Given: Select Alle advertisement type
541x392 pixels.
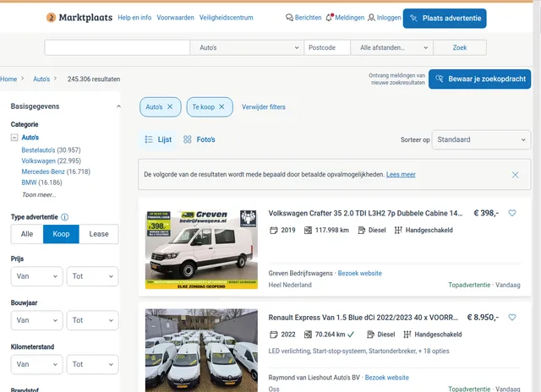Looking at the screenshot, I should click(27, 234).
